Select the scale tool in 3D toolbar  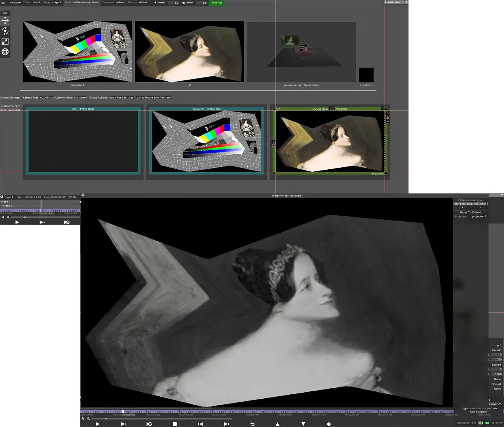(5, 42)
